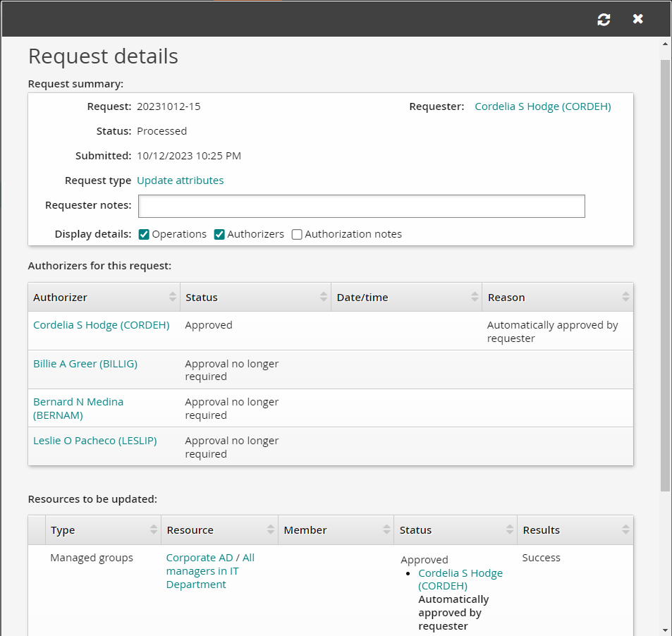This screenshot has height=636, width=672.
Task: Sort authorizers by Date/time icon
Action: coord(475,298)
